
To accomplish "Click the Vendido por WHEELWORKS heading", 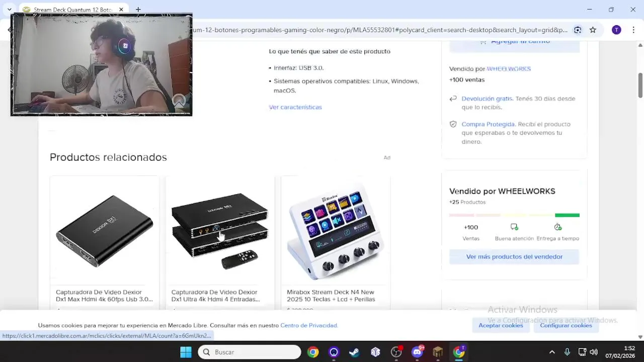I will 502,191.
